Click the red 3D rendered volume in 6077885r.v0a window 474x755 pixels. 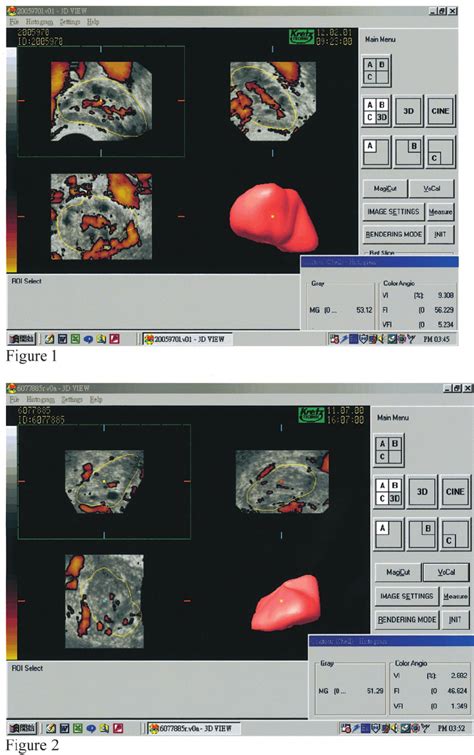(x=286, y=603)
